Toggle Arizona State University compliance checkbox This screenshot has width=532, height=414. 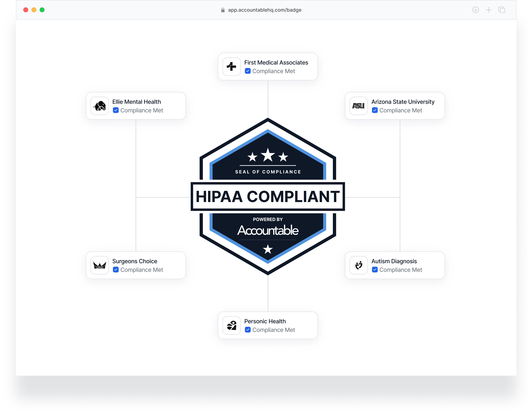pyautogui.click(x=375, y=110)
